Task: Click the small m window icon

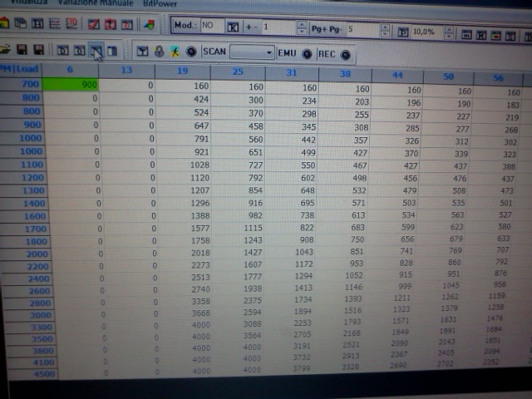Action: click(466, 35)
